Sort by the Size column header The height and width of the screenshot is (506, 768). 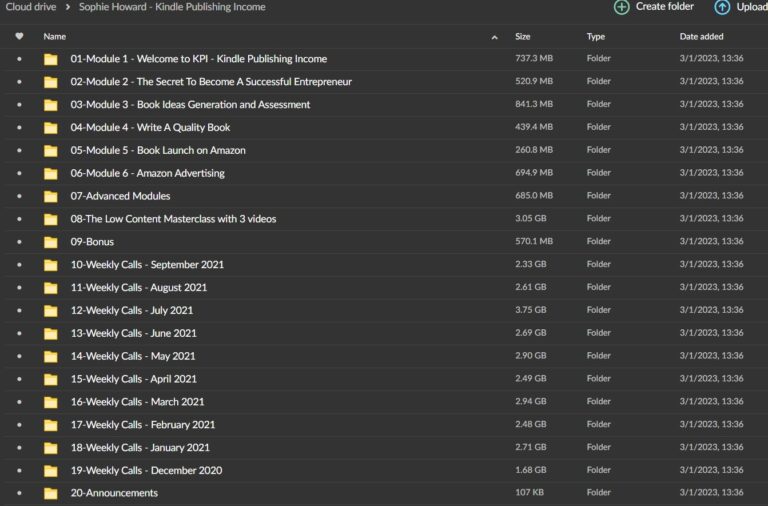pos(523,37)
